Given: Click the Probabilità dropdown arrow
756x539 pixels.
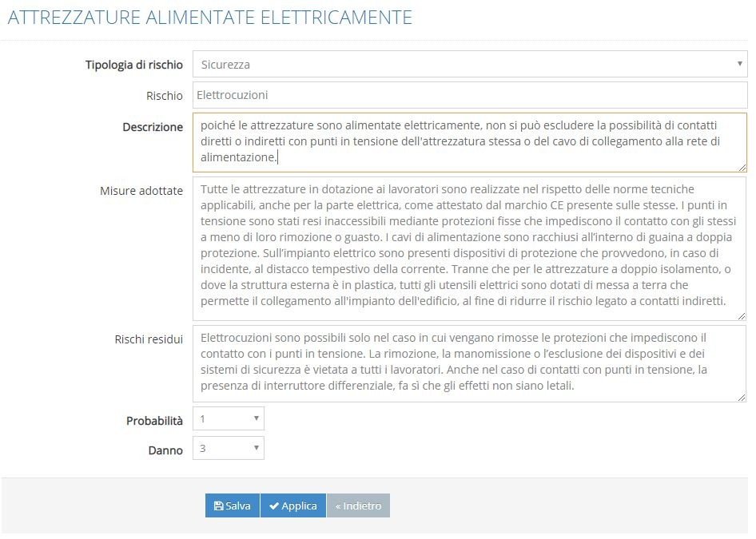Looking at the screenshot, I should pyautogui.click(x=257, y=418).
